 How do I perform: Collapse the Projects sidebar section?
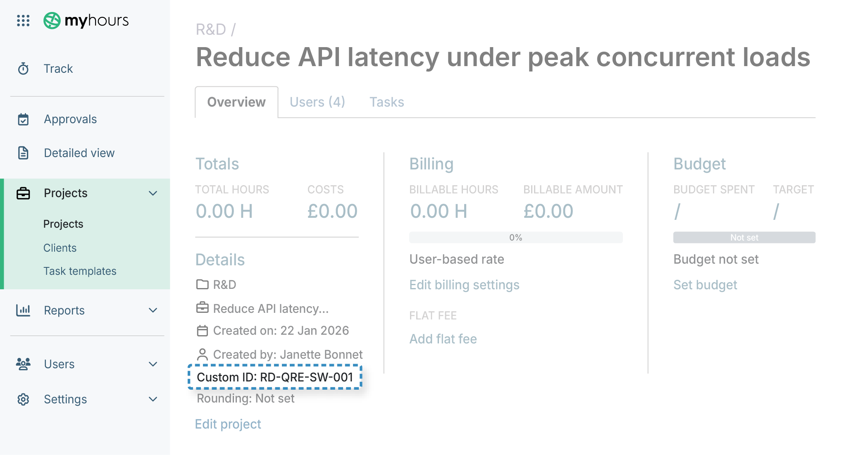coord(153,193)
